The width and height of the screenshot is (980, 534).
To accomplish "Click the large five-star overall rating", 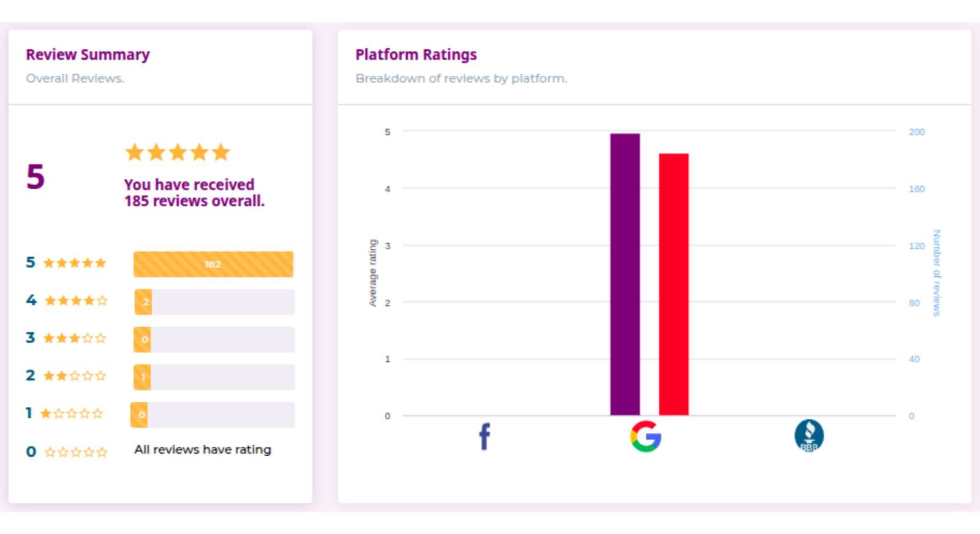I will pyautogui.click(x=178, y=152).
